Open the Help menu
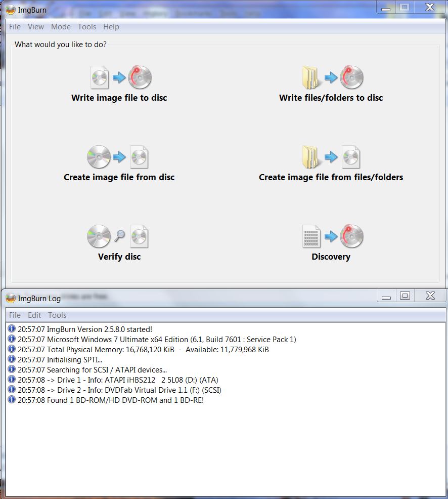 (x=111, y=27)
